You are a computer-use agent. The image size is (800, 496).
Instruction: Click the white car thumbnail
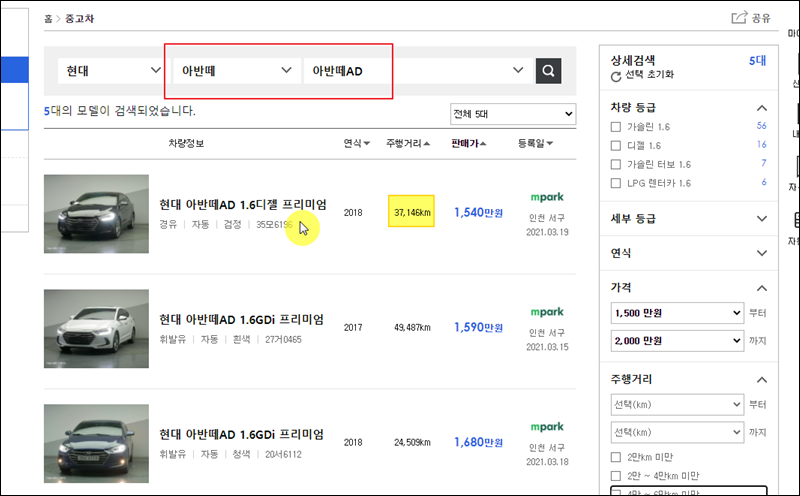pyautogui.click(x=96, y=329)
